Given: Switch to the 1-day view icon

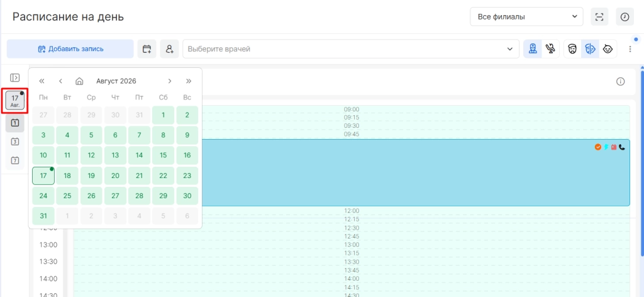Looking at the screenshot, I should coord(15,123).
